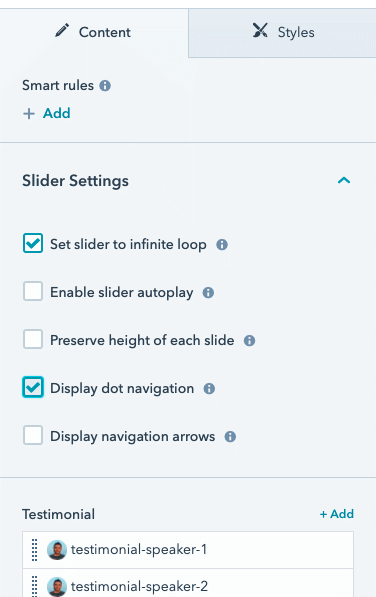The width and height of the screenshot is (376, 597).
Task: Enable slider autoplay checkbox
Action: tap(33, 292)
